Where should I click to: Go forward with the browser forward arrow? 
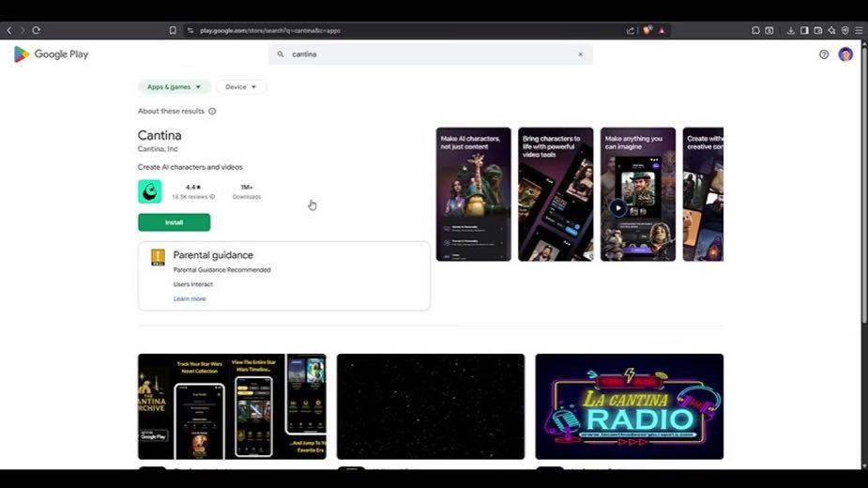click(23, 30)
